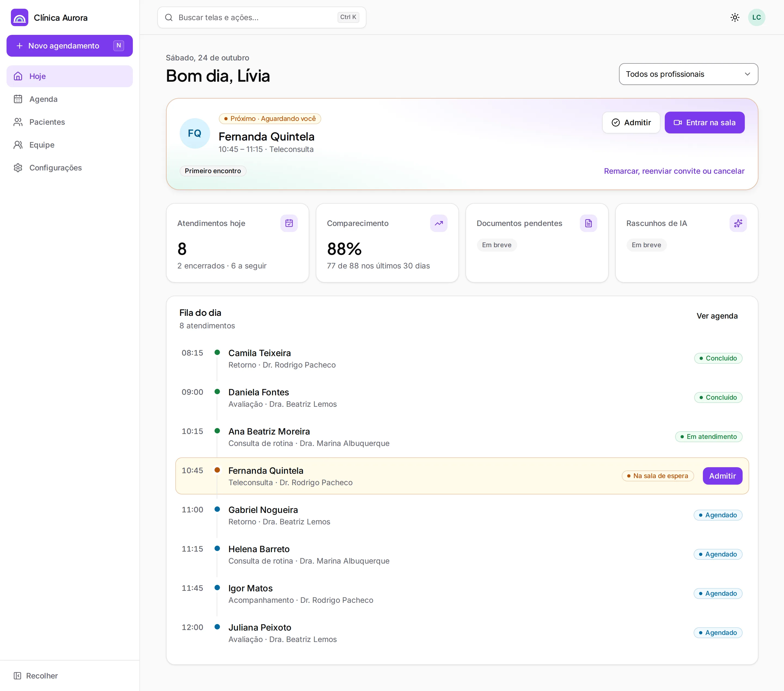Expand the Todos os profissionais dropdown

click(x=688, y=74)
